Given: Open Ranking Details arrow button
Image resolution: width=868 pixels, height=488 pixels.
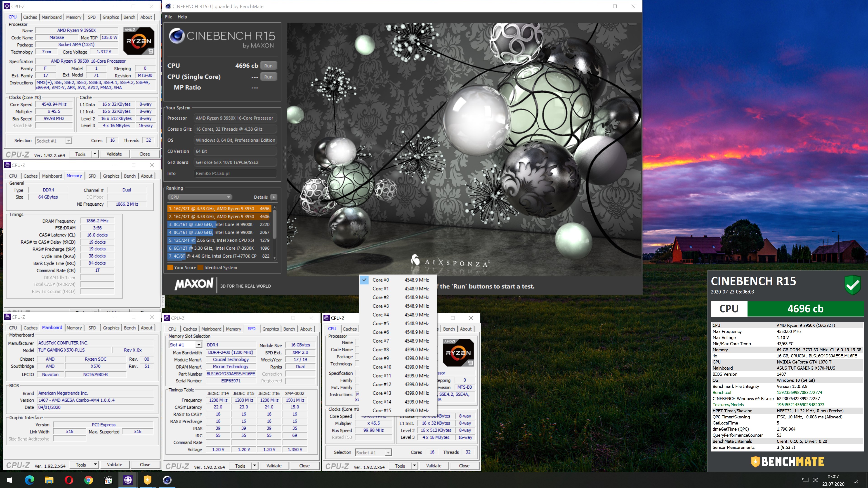Looking at the screenshot, I should 274,197.
